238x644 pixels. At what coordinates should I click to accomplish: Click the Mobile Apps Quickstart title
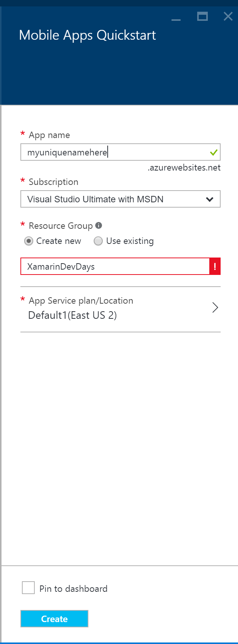pyautogui.click(x=87, y=35)
